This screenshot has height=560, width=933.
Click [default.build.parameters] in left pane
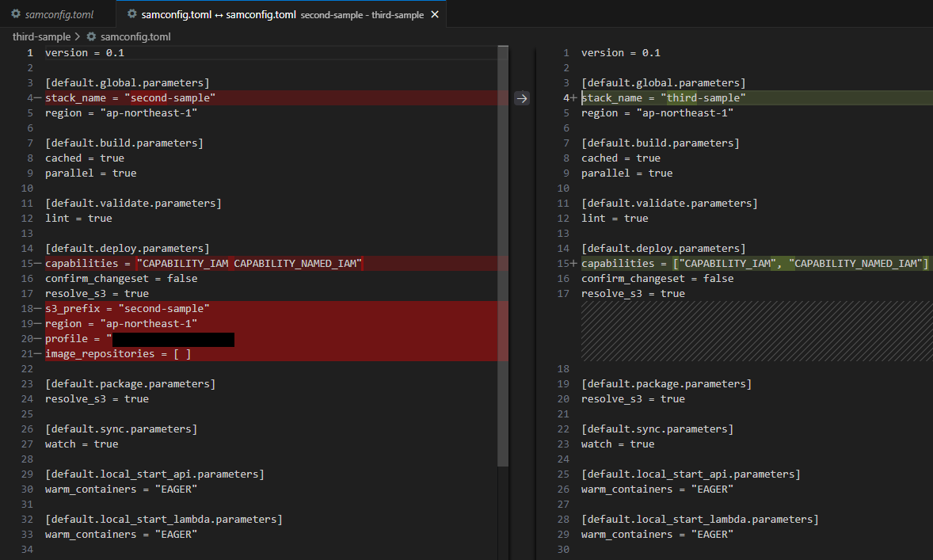pos(124,143)
